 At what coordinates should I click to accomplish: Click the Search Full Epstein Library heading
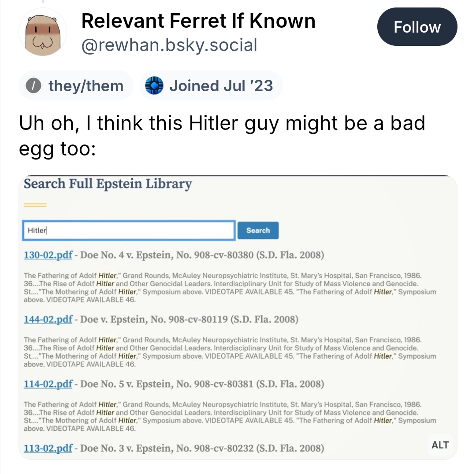(x=108, y=184)
